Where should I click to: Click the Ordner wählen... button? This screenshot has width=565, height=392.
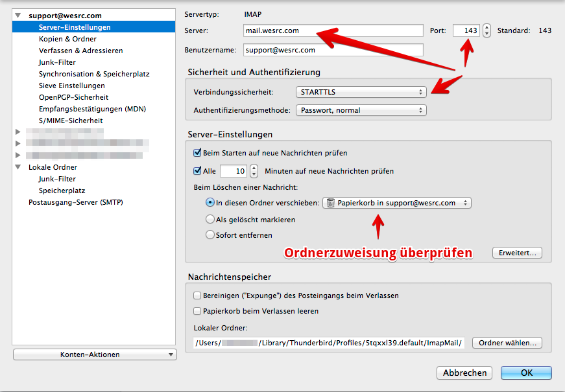click(507, 343)
